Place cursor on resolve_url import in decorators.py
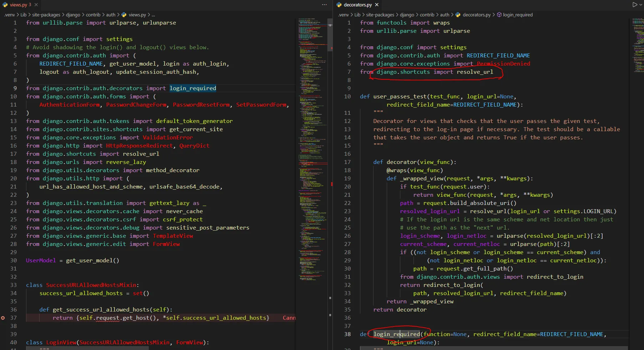 tap(475, 72)
